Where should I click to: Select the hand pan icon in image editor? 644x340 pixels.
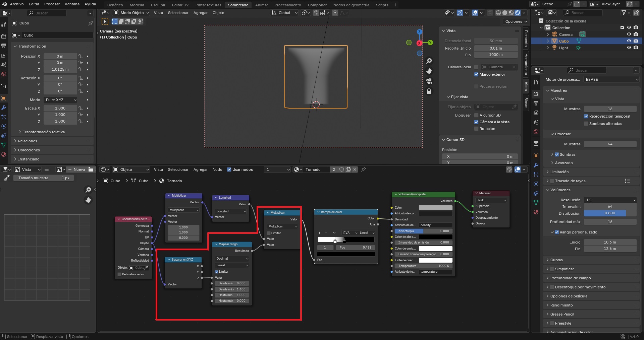pos(88,200)
